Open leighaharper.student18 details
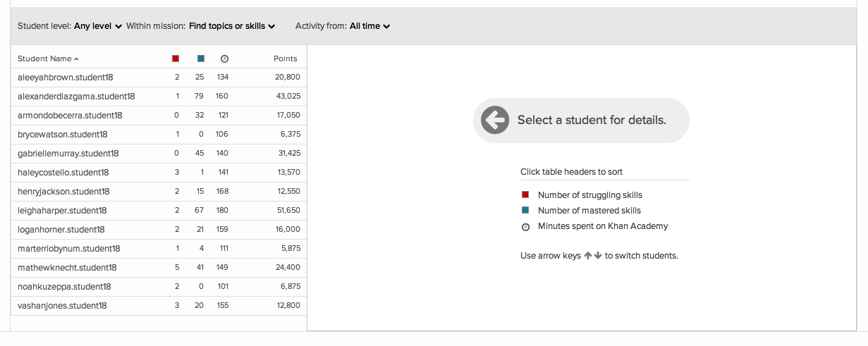Screen dimensions: 868x346 tap(62, 210)
